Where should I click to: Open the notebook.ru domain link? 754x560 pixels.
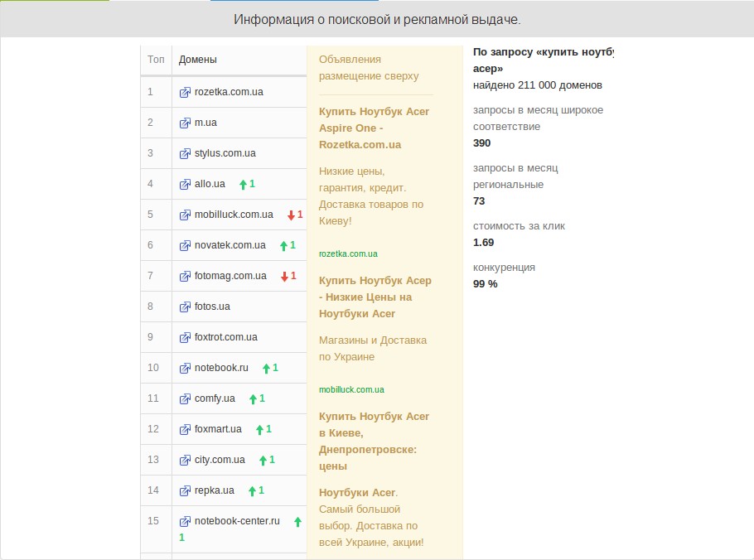(x=221, y=368)
